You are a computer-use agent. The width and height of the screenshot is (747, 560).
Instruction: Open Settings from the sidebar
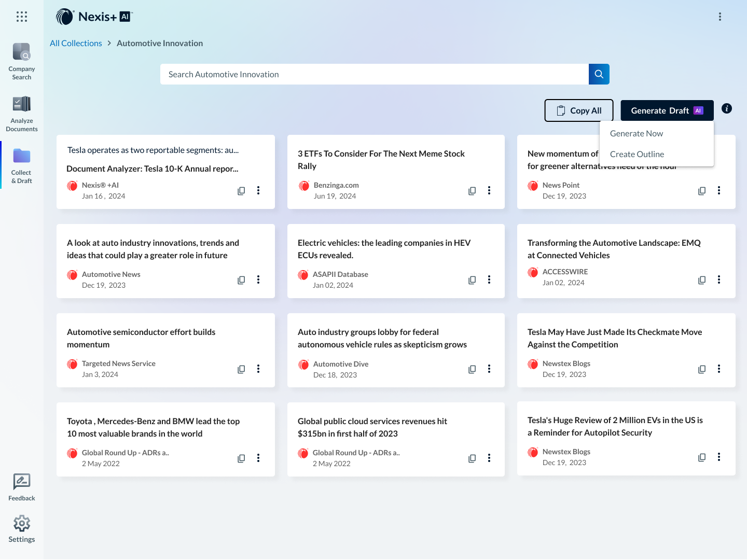22,528
